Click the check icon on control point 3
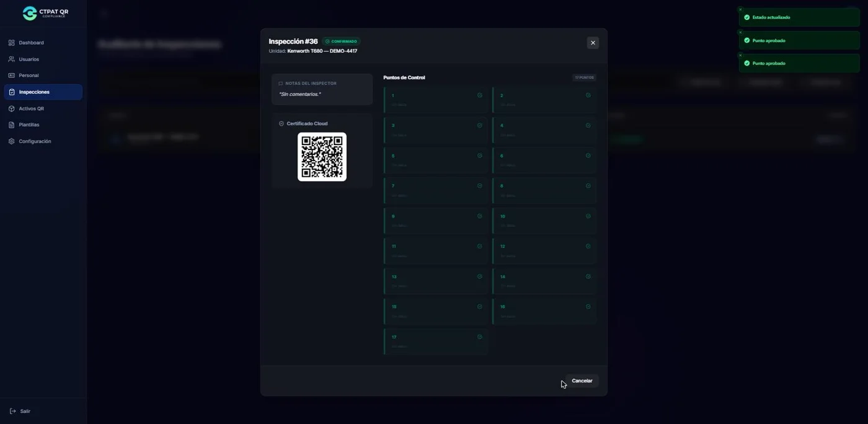868x424 pixels. [x=479, y=125]
